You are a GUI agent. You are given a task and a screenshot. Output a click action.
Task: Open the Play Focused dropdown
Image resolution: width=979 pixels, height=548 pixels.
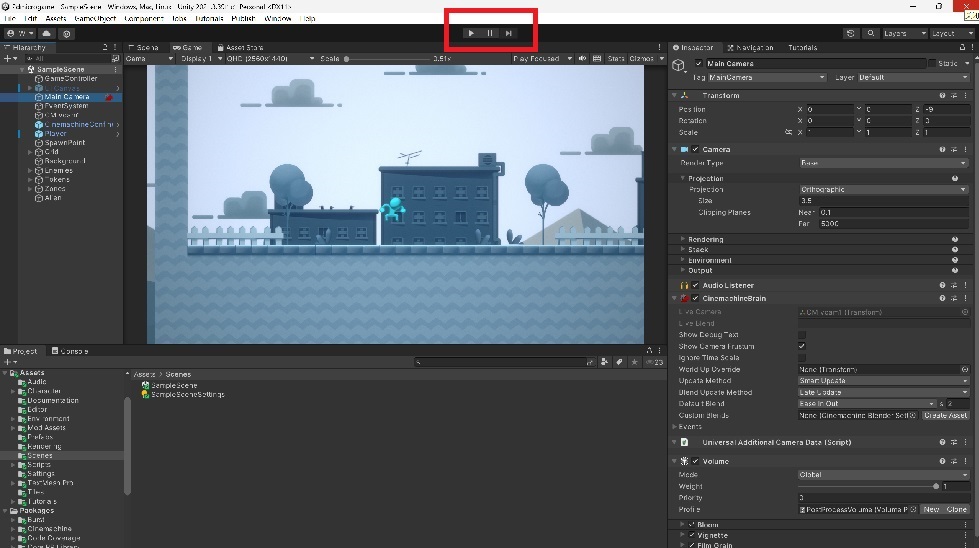coord(542,59)
